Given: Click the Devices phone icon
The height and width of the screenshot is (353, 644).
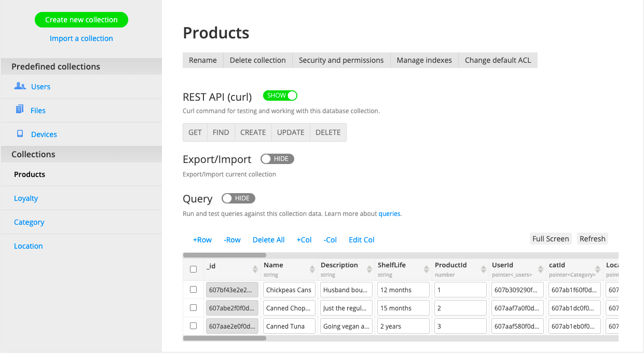Looking at the screenshot, I should [20, 133].
